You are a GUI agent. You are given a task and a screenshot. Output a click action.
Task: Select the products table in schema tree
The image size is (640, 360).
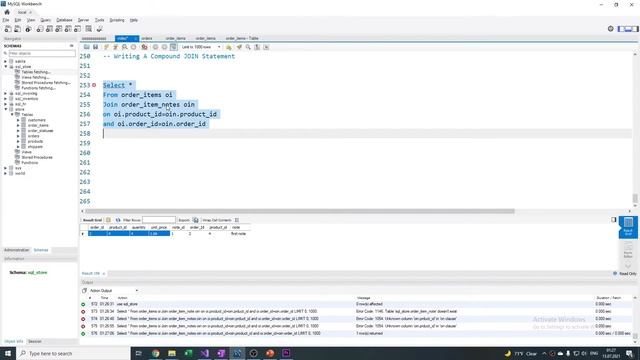(x=35, y=141)
